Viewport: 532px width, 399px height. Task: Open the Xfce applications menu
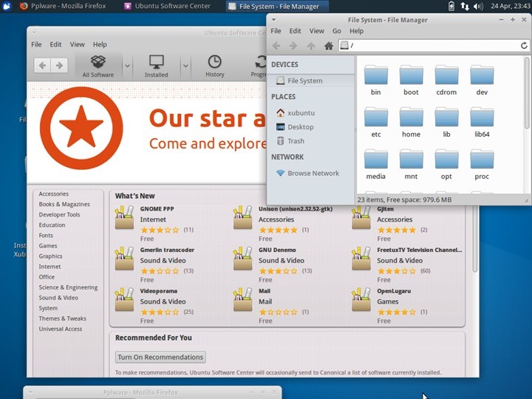tap(7, 6)
